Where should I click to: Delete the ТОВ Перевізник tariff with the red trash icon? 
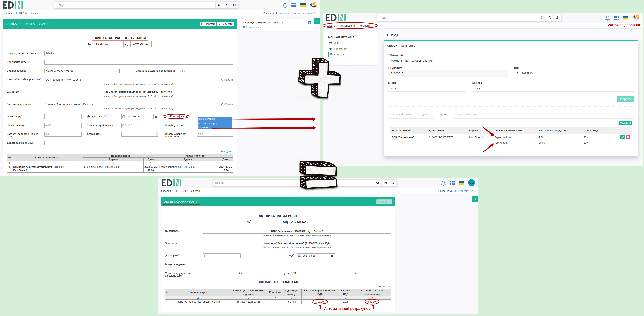(x=628, y=137)
